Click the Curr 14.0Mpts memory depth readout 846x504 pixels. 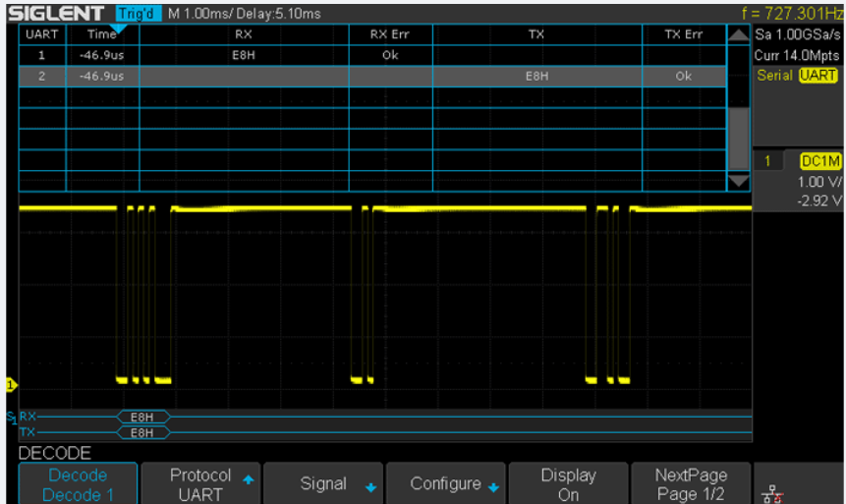(x=797, y=56)
